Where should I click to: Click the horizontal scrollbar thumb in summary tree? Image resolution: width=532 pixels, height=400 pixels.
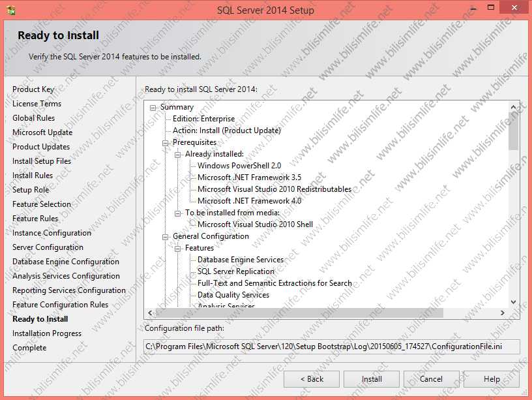pos(300,313)
